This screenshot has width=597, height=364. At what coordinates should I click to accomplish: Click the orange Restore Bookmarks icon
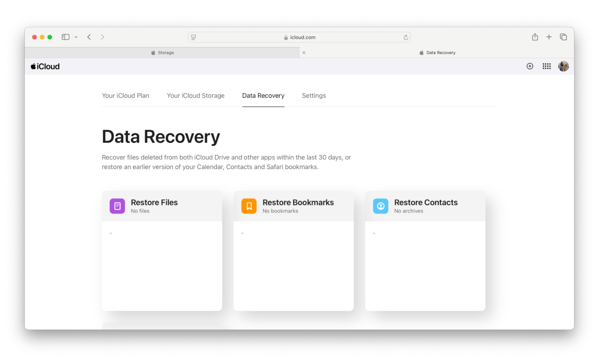[249, 206]
